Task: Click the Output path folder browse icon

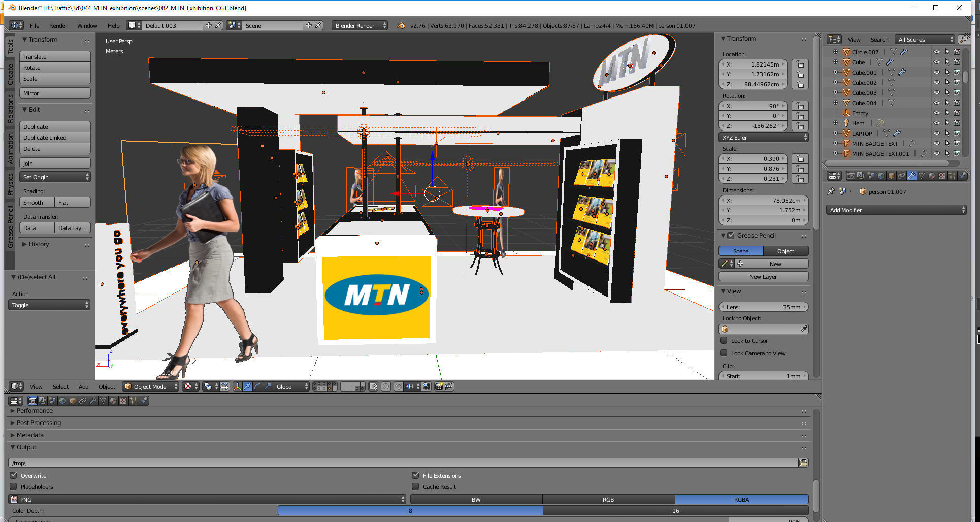Action: (x=803, y=463)
